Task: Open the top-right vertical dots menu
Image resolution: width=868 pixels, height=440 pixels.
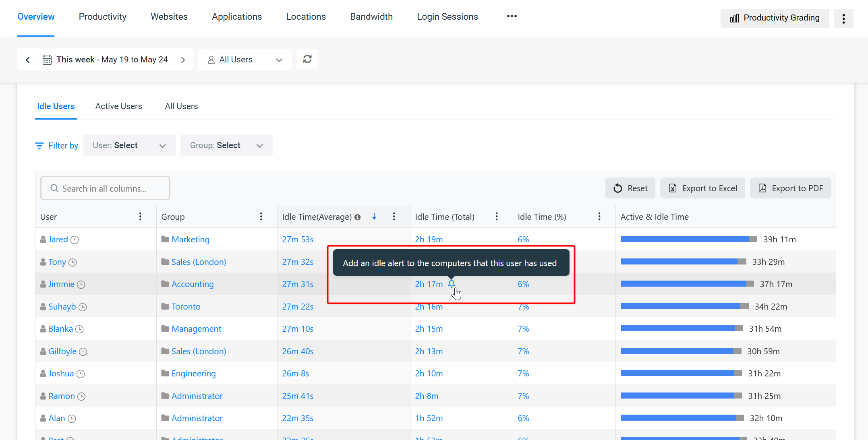Action: 843,18
